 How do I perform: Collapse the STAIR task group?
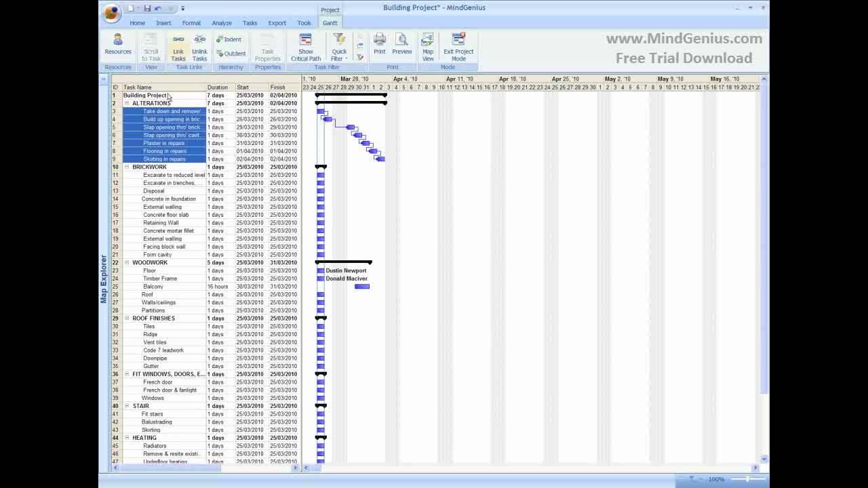[127, 405]
